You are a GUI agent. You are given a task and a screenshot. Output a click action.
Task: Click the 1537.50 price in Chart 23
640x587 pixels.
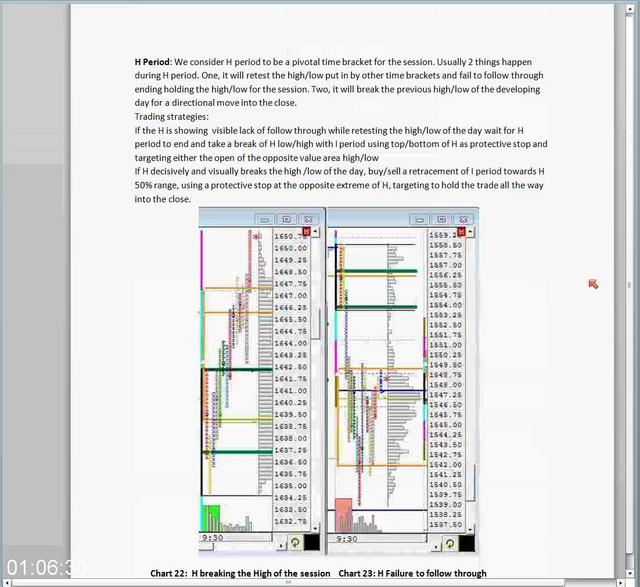446,525
